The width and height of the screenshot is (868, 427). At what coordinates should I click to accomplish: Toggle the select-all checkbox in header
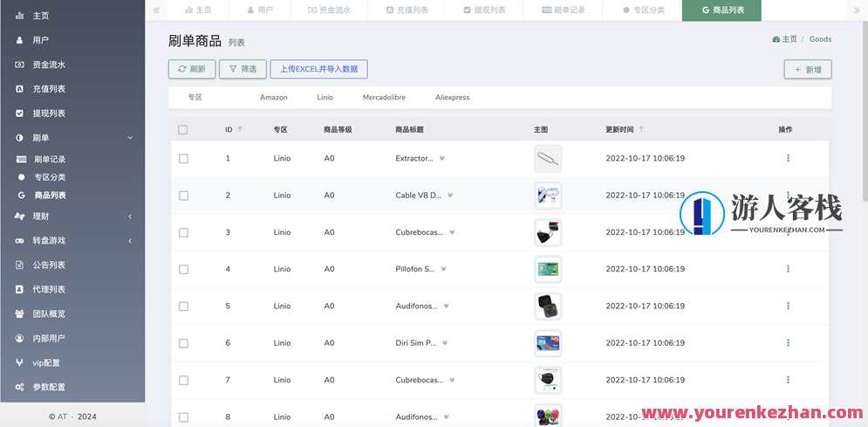[183, 129]
